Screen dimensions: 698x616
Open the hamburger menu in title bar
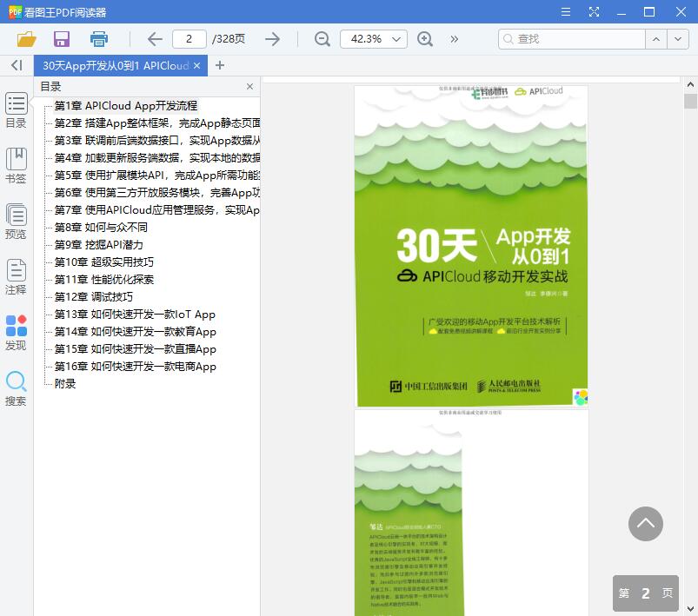(566, 11)
